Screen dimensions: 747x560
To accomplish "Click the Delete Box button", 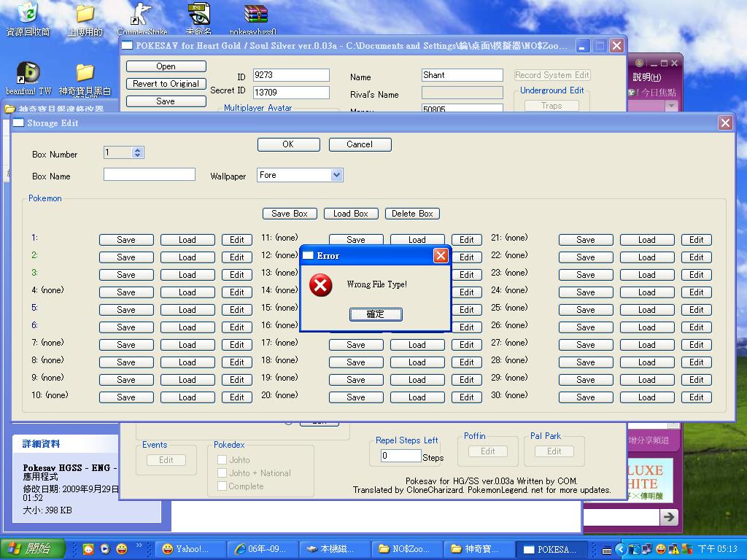I will point(413,214).
